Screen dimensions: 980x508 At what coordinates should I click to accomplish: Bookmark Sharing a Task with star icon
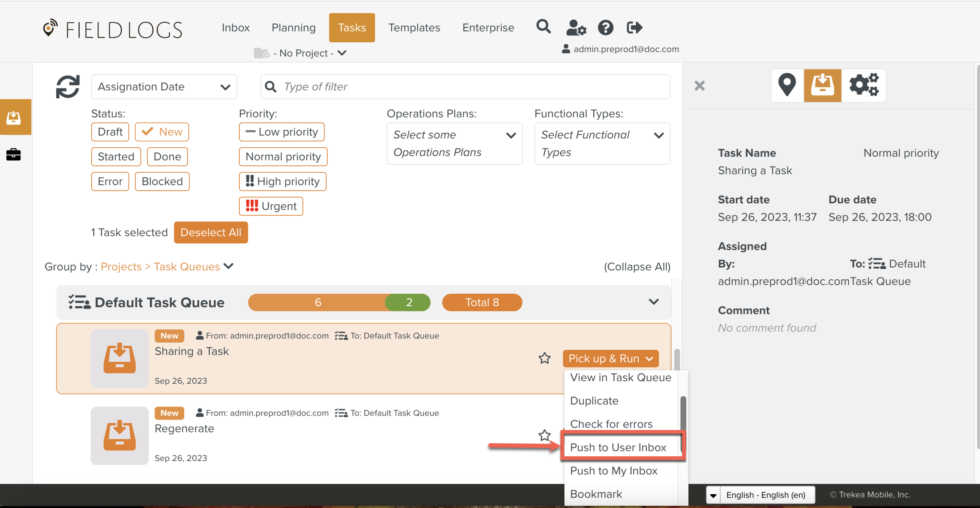click(544, 358)
